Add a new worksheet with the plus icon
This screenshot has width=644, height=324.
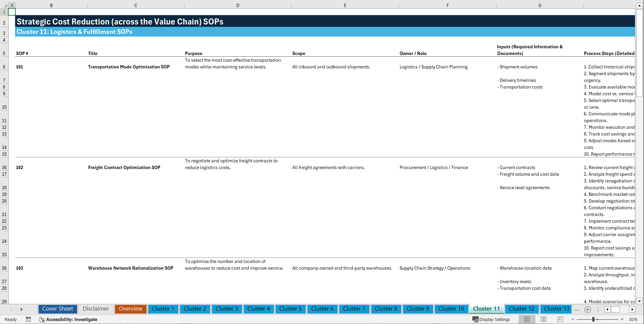coord(587,309)
